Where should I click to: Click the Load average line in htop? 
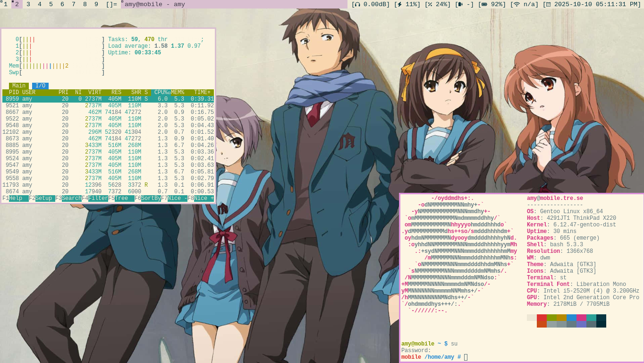click(x=154, y=46)
